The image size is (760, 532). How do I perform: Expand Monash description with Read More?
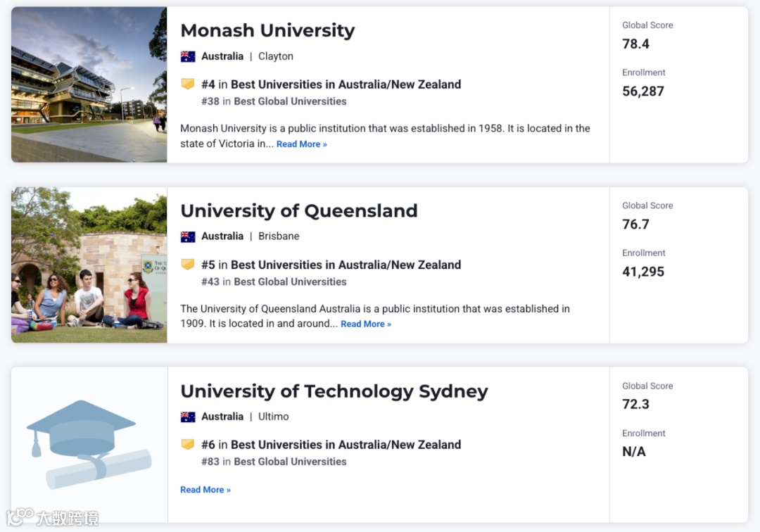(x=301, y=144)
